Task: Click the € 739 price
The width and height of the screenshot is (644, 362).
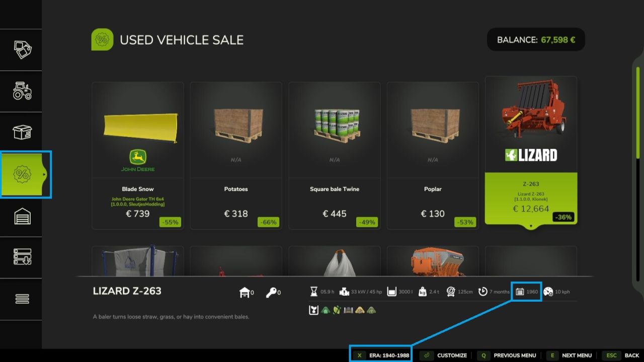Action: 138,214
